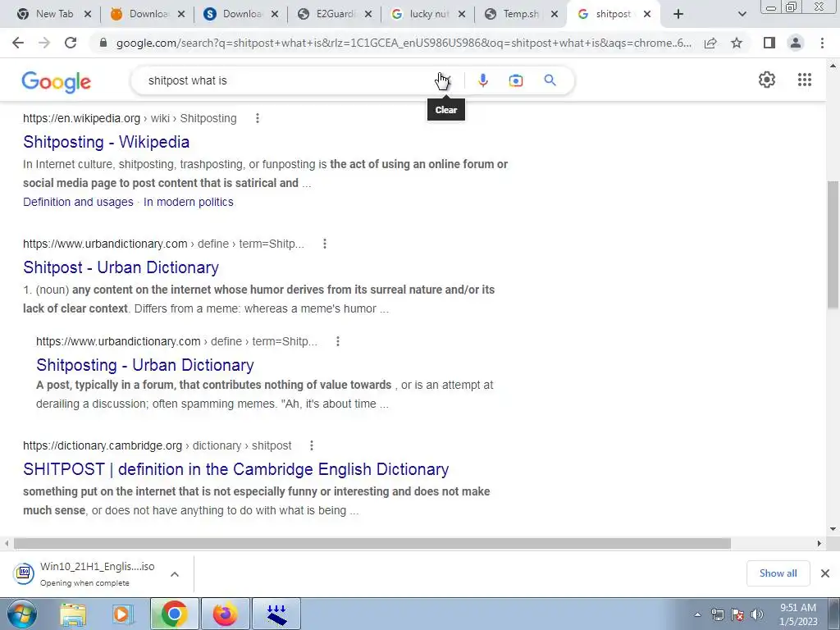840x630 pixels.
Task: Click Show all downloads button
Action: [x=778, y=573]
